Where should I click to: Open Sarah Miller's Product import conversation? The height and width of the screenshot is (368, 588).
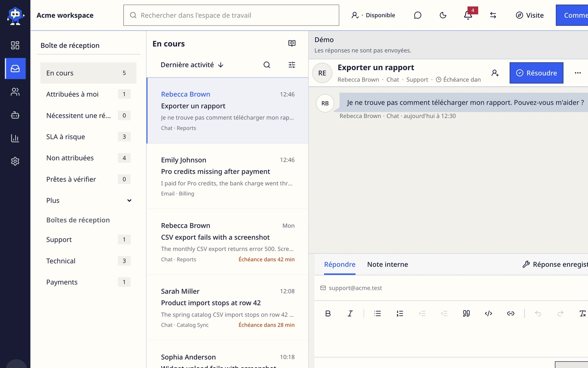click(228, 308)
